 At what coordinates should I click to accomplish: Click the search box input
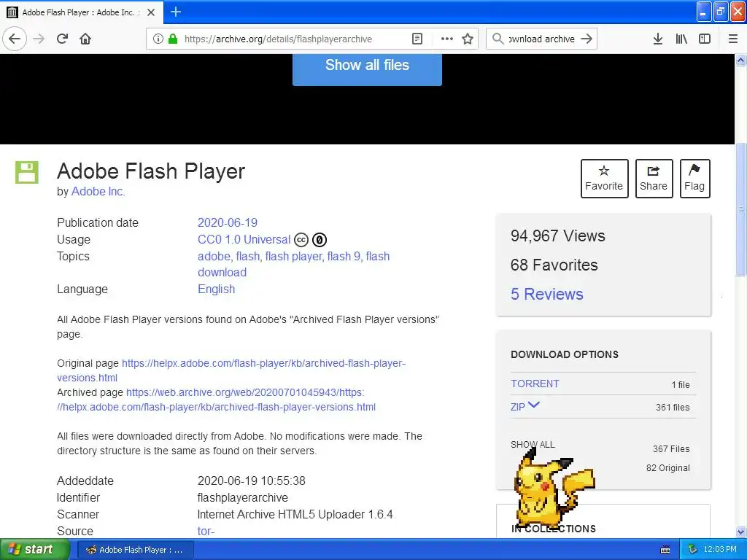542,39
